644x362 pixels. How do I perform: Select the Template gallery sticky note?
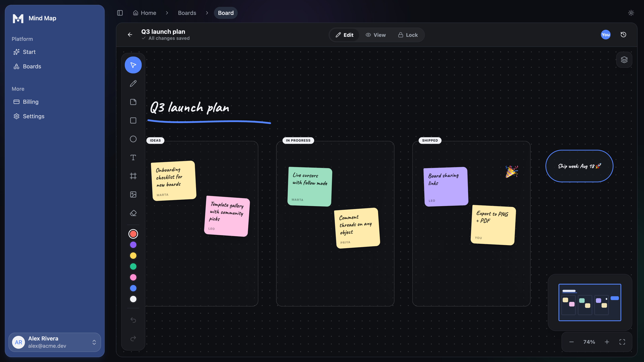tap(227, 216)
